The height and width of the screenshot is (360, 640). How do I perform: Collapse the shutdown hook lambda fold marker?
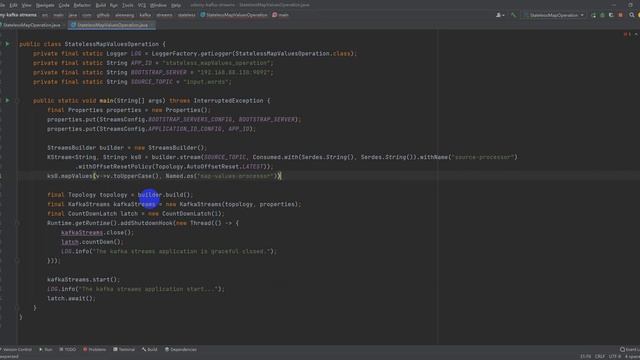(18, 223)
